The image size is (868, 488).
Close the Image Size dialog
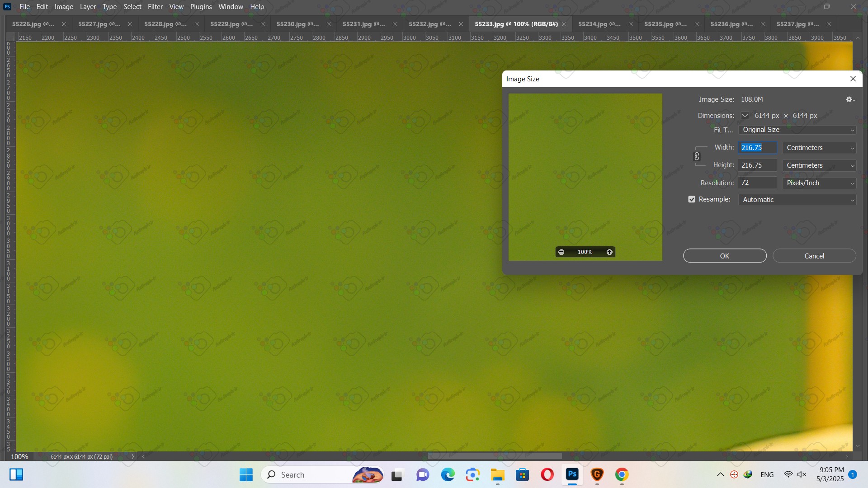(x=853, y=79)
